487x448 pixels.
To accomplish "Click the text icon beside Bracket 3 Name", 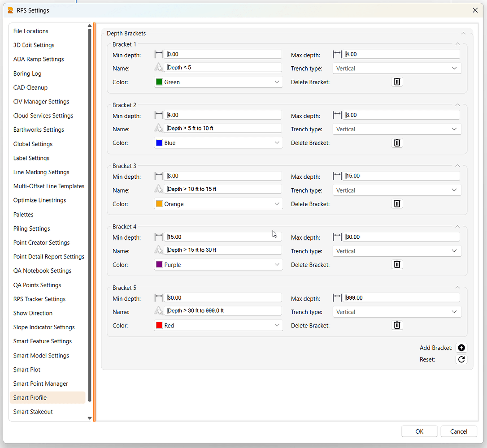I will (x=159, y=189).
